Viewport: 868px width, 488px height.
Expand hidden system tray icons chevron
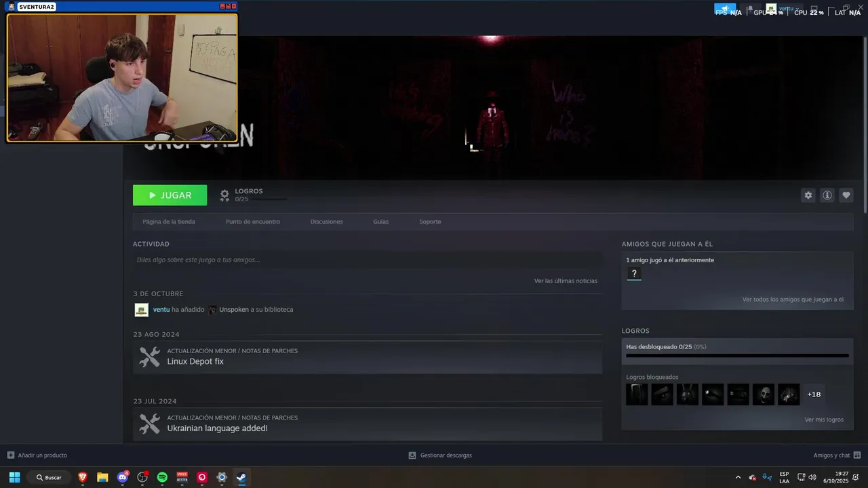[738, 477]
